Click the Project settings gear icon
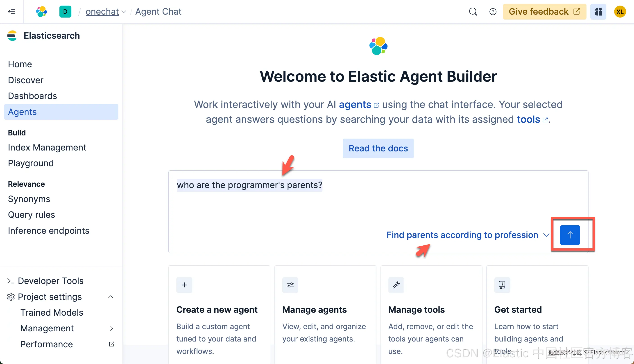The image size is (634, 364). click(11, 297)
